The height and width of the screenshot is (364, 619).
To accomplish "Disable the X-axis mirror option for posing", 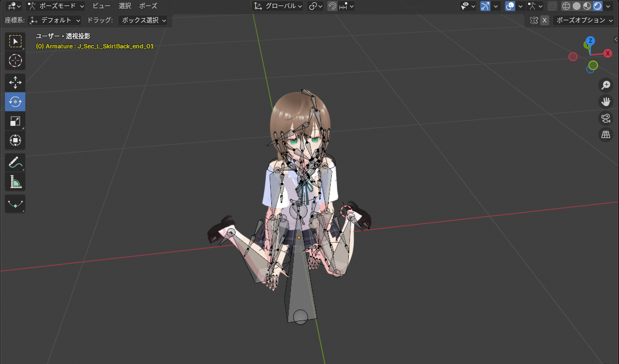I will coord(545,20).
